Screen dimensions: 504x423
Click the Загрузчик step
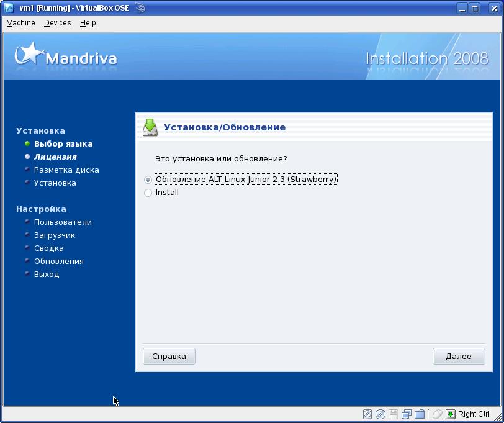tap(55, 235)
